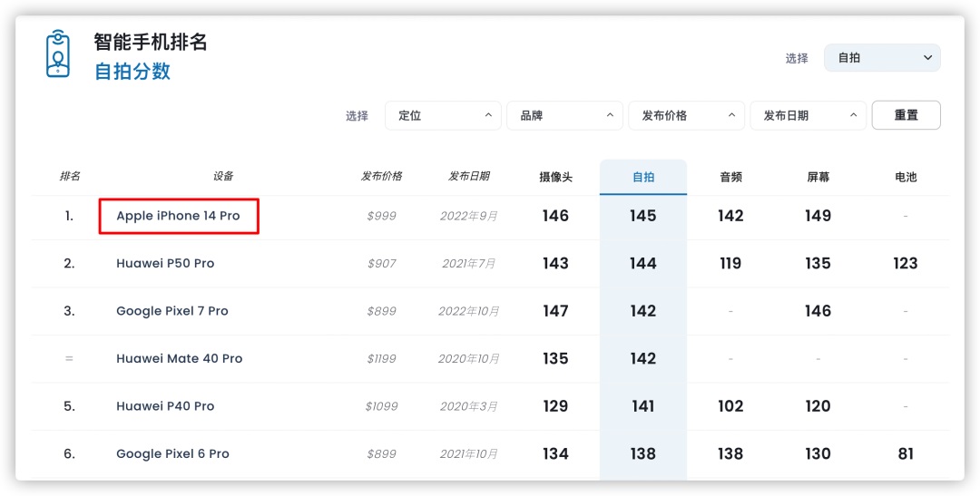Viewport: 980px width, 496px height.
Task: Click the 设备 column header
Action: click(223, 176)
